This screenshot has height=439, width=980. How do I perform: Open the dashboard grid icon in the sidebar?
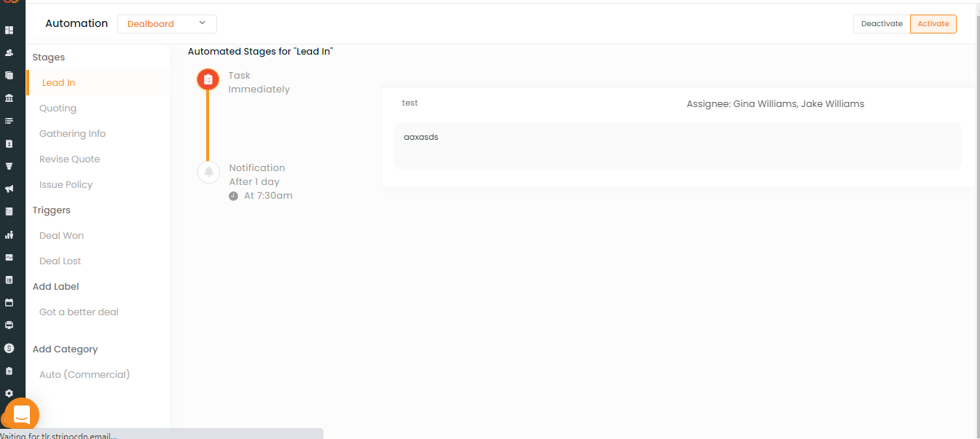coord(9,31)
